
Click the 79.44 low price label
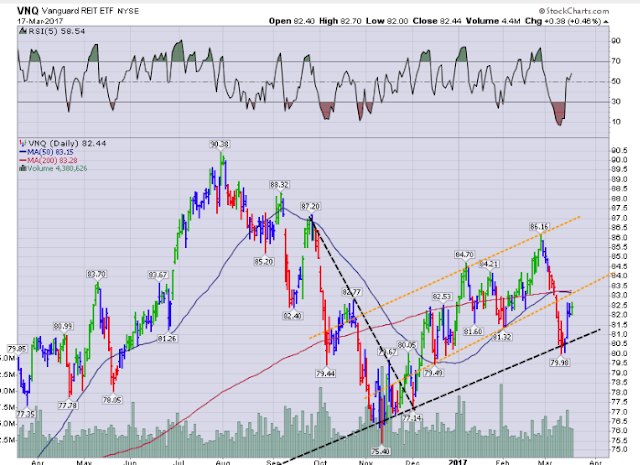pyautogui.click(x=326, y=373)
